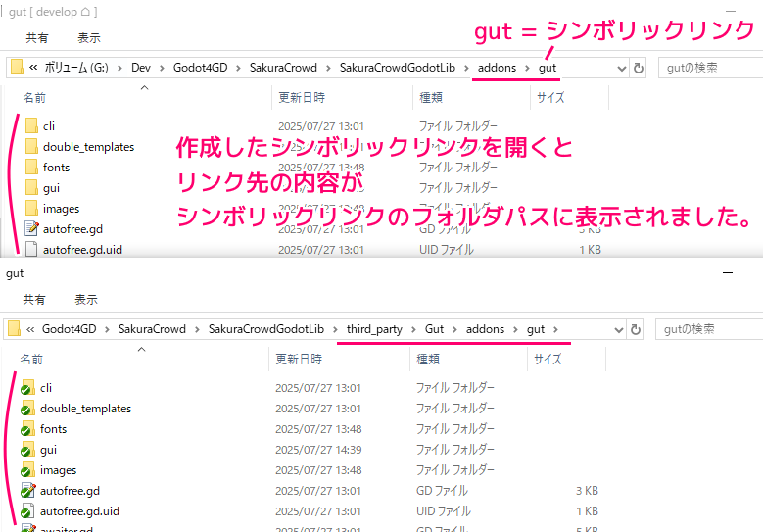Select autofree.gd.uid file icon in top window
763x532 pixels.
coord(31,249)
